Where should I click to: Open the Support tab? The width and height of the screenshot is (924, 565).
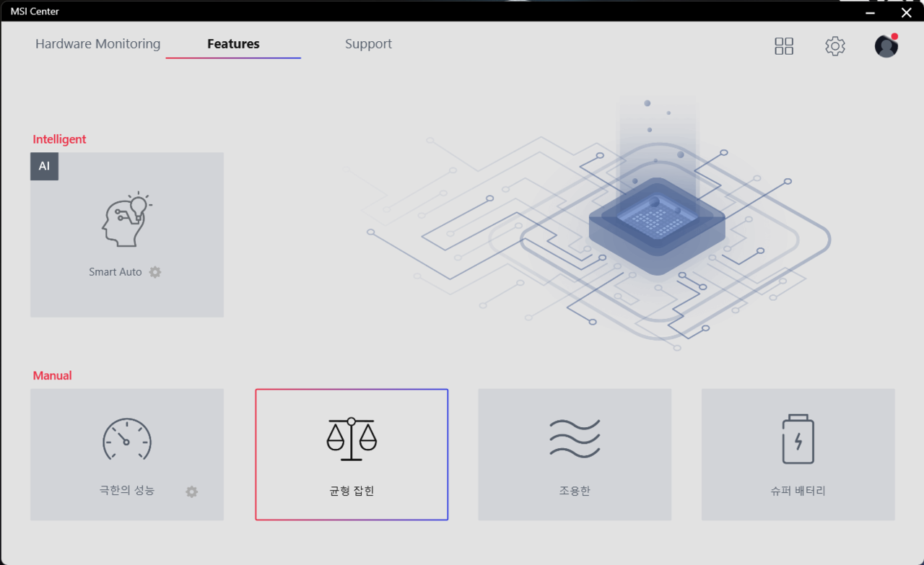click(x=368, y=44)
